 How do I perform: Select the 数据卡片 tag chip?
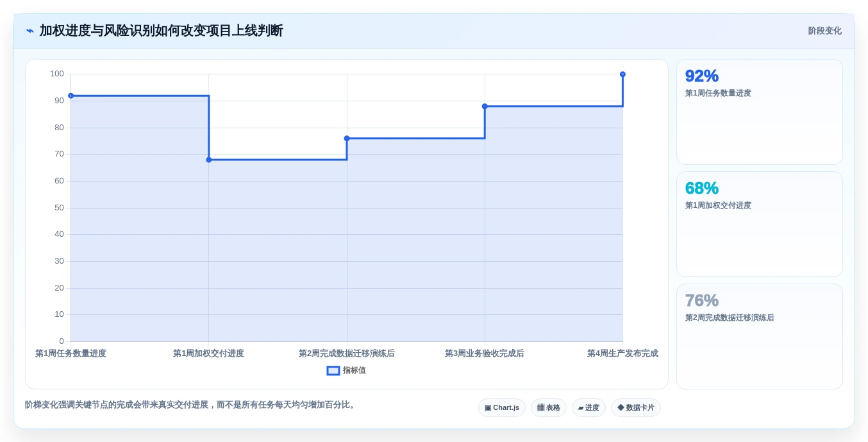coord(636,408)
